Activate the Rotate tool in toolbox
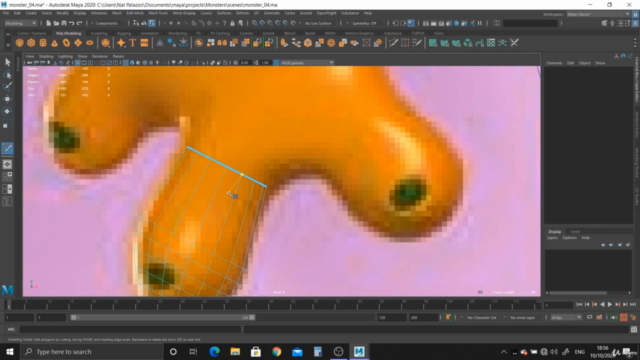The image size is (640, 360). pos(7,111)
